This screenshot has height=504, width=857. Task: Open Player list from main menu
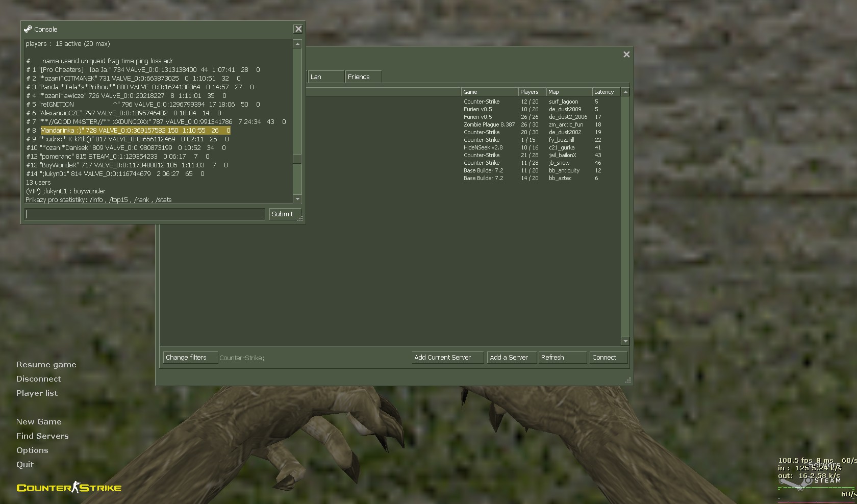37,393
